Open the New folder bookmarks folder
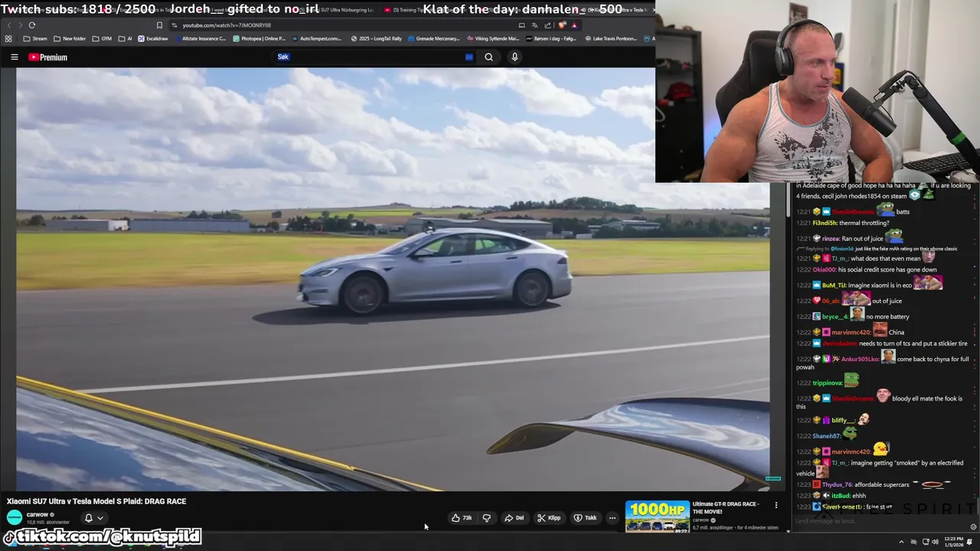 pos(70,38)
